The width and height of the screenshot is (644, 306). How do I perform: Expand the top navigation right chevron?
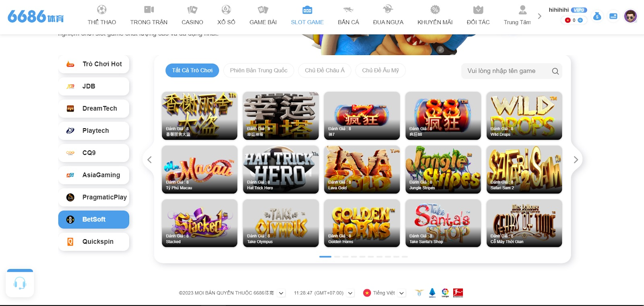tap(540, 16)
